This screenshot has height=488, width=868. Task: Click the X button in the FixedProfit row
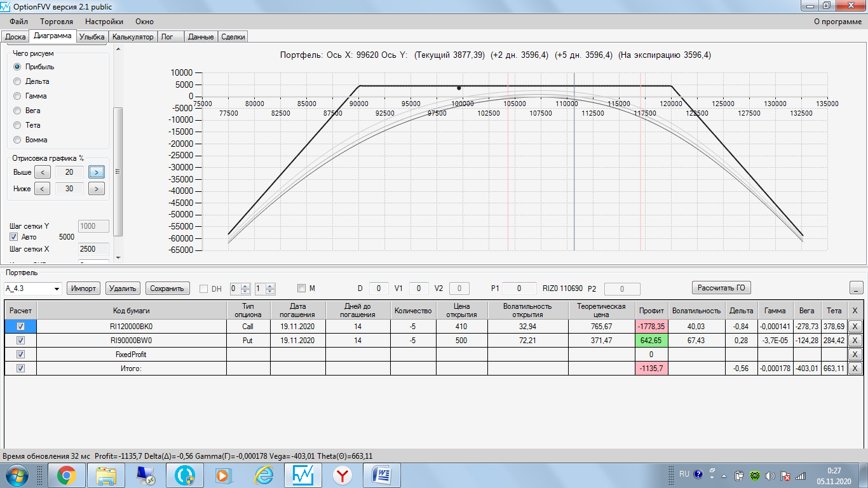point(855,355)
